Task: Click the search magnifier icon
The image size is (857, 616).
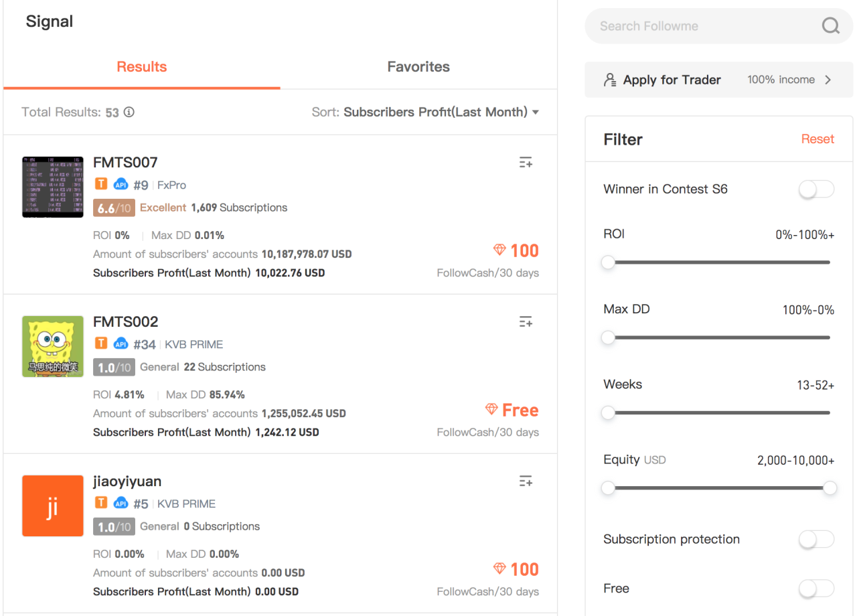Action: point(830,26)
